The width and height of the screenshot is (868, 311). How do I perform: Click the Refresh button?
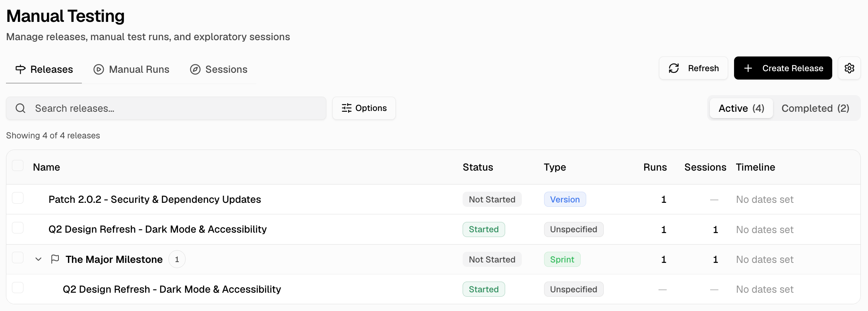coord(693,68)
